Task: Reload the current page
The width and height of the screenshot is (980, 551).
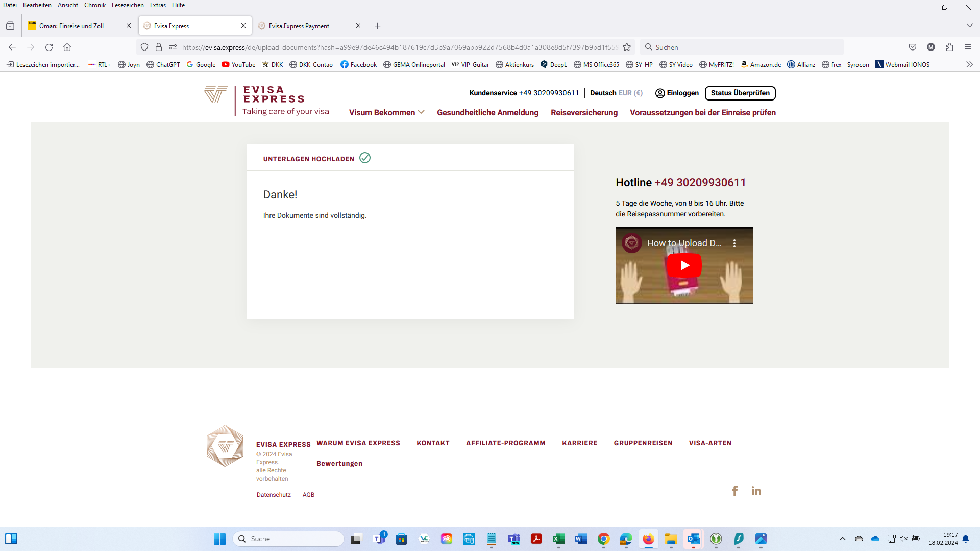Action: (49, 47)
